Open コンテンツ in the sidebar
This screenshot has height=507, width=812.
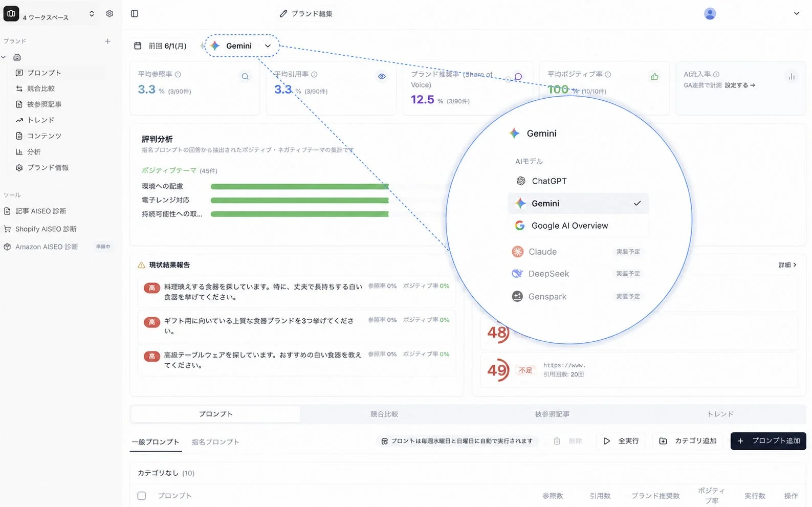pos(59,136)
